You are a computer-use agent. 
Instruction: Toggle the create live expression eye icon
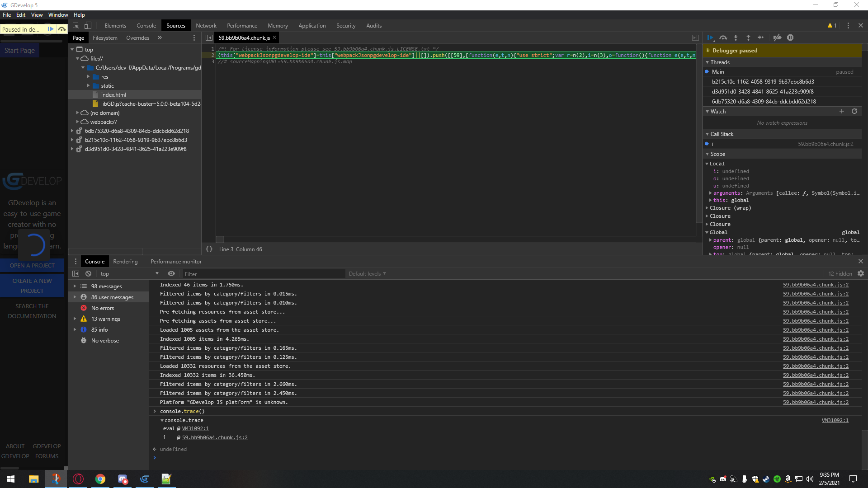point(171,273)
